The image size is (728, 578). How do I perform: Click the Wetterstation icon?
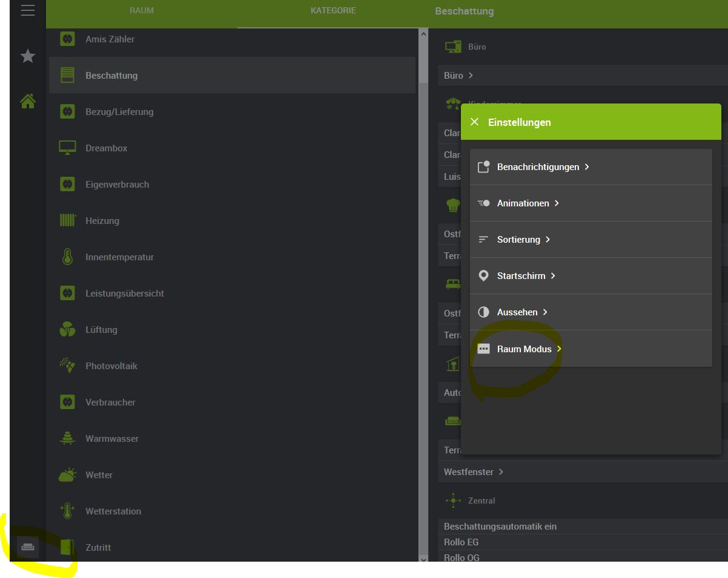67,511
